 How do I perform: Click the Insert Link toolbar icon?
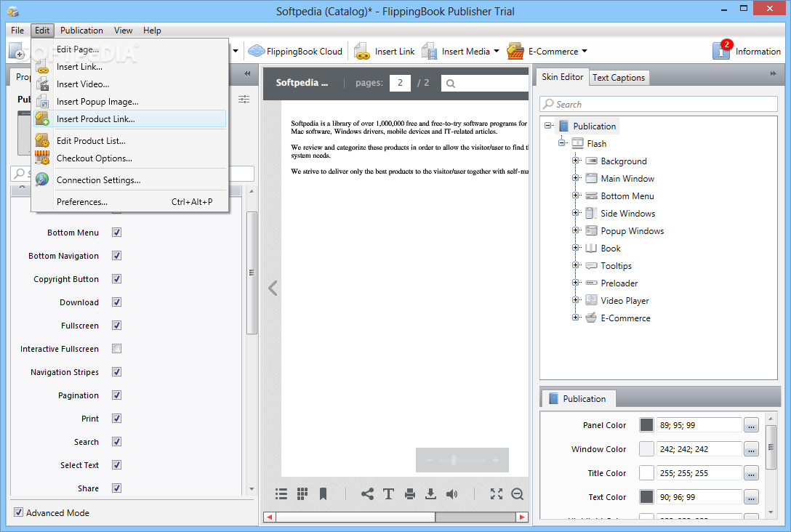[x=362, y=51]
